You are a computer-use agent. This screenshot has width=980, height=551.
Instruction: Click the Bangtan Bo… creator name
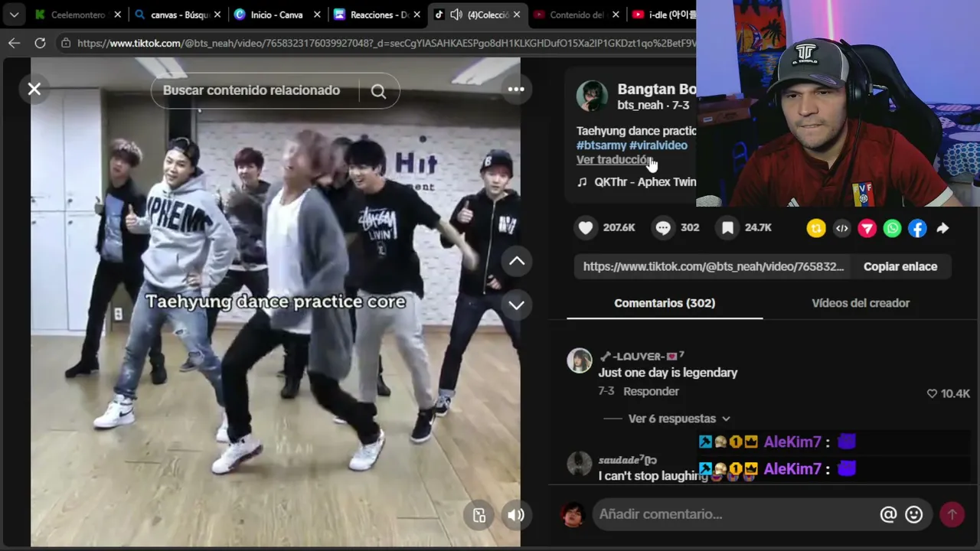coord(657,90)
